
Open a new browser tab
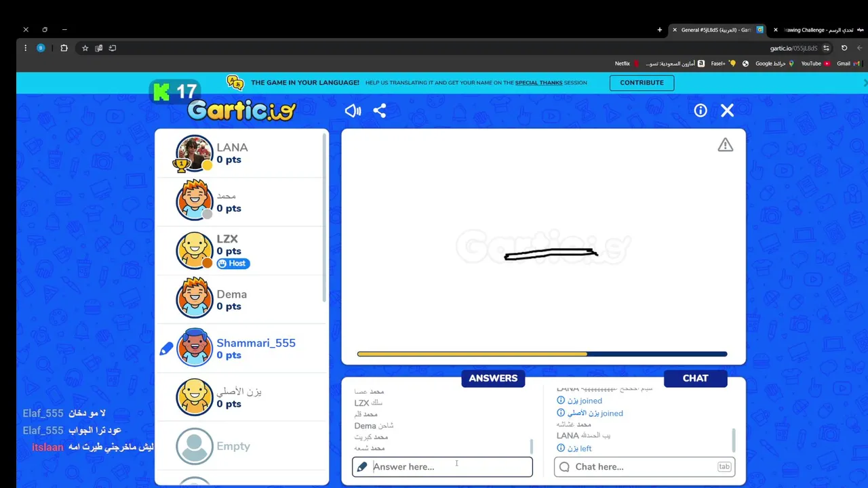pyautogui.click(x=660, y=30)
